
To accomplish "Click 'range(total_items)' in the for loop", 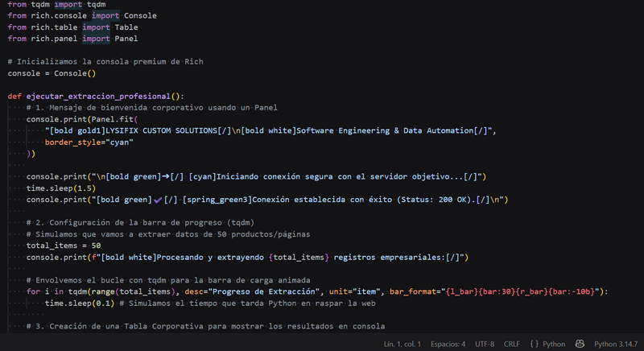I will 134,291.
